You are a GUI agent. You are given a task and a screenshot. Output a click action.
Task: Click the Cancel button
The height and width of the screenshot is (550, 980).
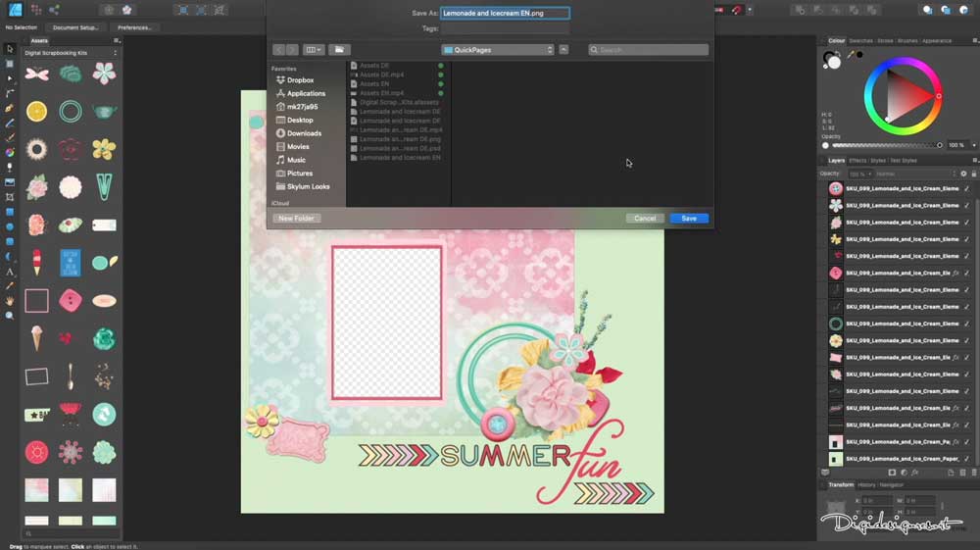645,218
